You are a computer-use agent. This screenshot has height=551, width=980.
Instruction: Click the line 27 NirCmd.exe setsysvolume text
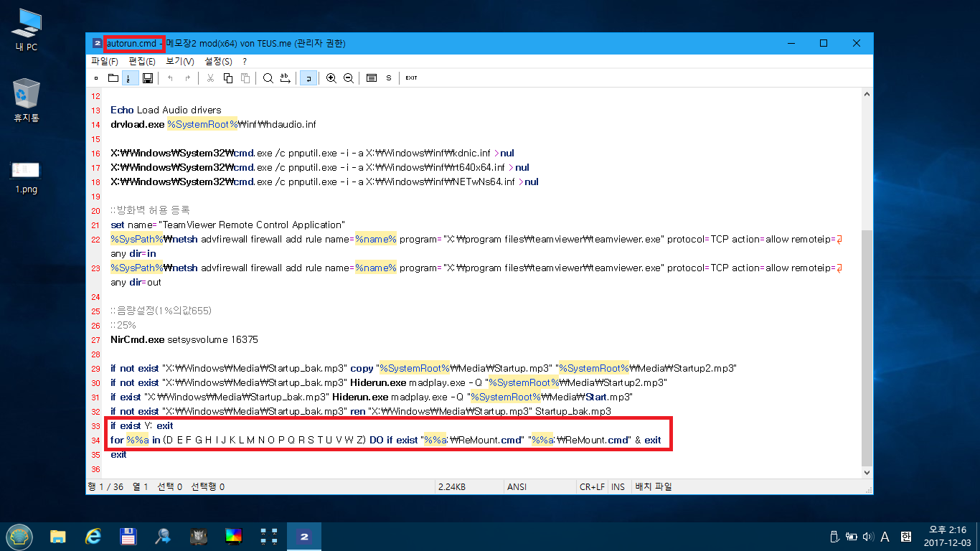(x=184, y=339)
